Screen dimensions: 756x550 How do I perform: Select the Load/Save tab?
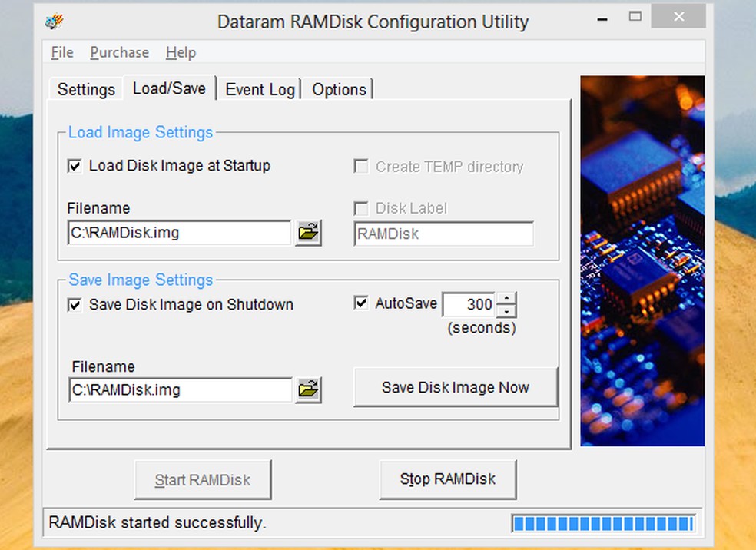(169, 88)
